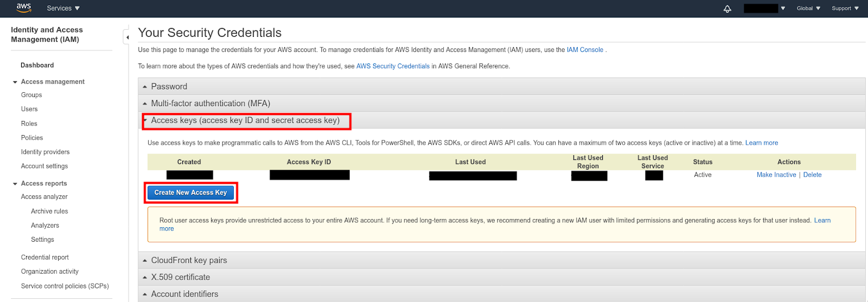Viewport: 868px width, 302px height.
Task: Click the Create New Access Key button
Action: click(190, 192)
